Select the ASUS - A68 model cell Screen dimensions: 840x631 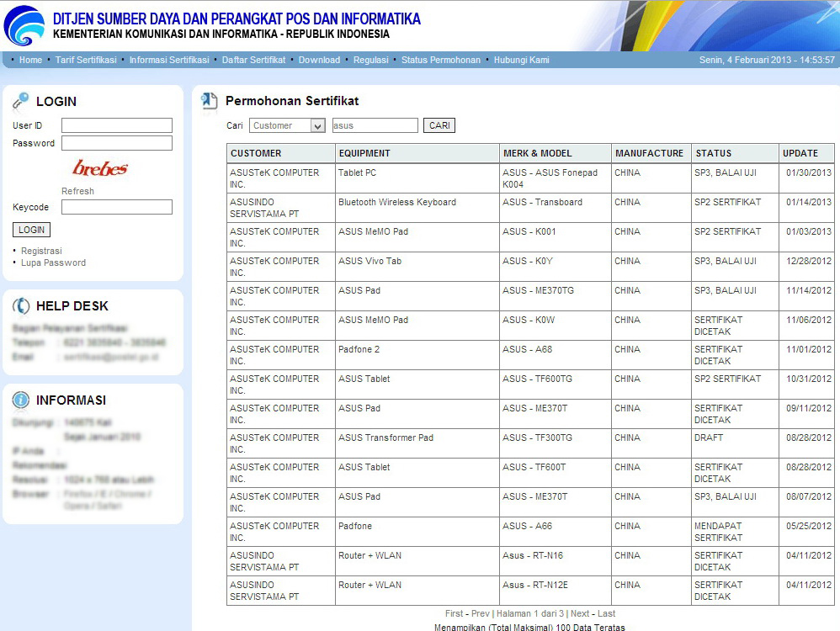[555, 355]
